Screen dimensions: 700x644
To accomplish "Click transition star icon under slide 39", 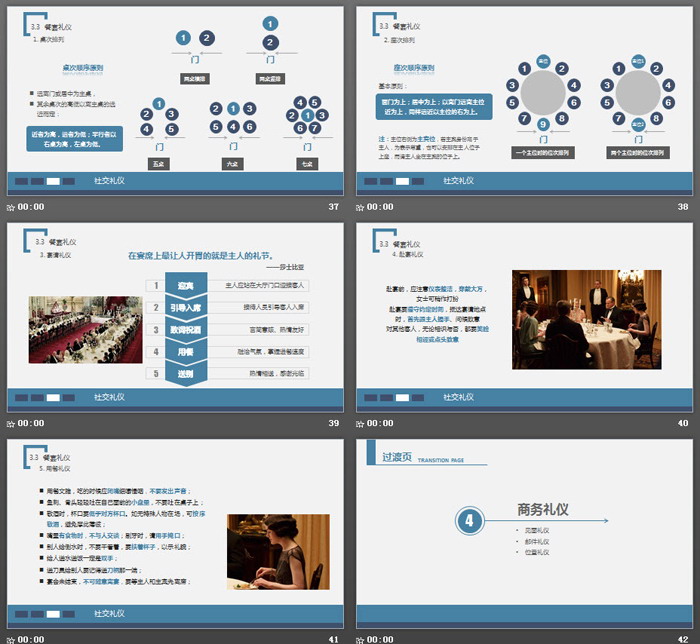I will [x=11, y=423].
